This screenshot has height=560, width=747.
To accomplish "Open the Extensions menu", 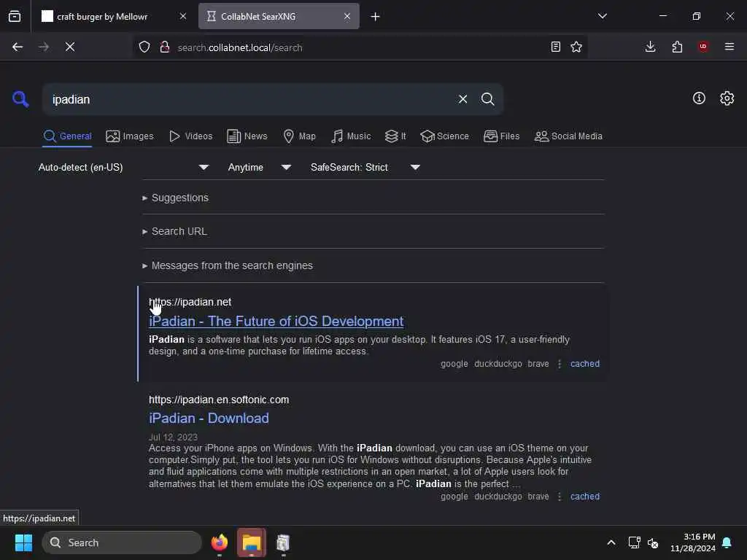I will tap(677, 47).
